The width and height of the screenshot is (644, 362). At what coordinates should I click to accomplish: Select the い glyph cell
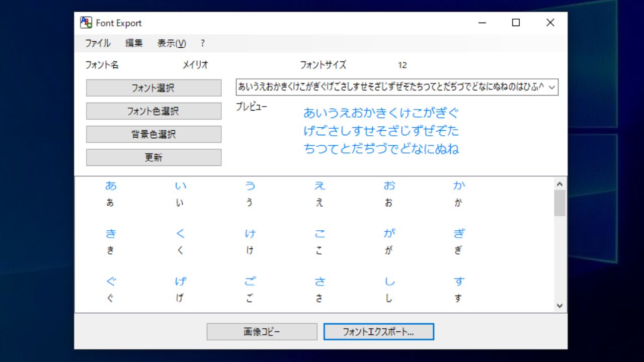tap(180, 194)
